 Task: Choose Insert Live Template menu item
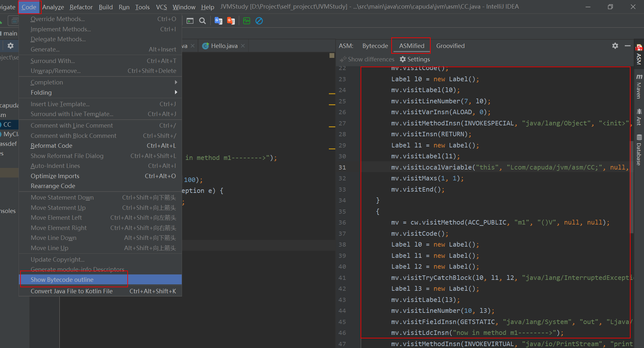pos(100,104)
